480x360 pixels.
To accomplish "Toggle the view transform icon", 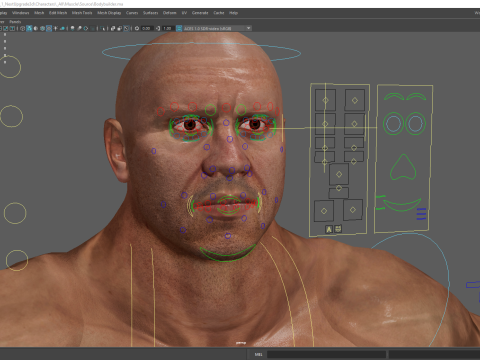I will tap(179, 28).
